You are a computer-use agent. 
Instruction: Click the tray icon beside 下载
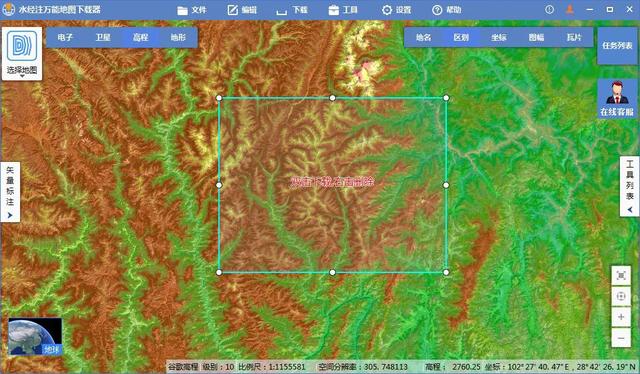282,11
